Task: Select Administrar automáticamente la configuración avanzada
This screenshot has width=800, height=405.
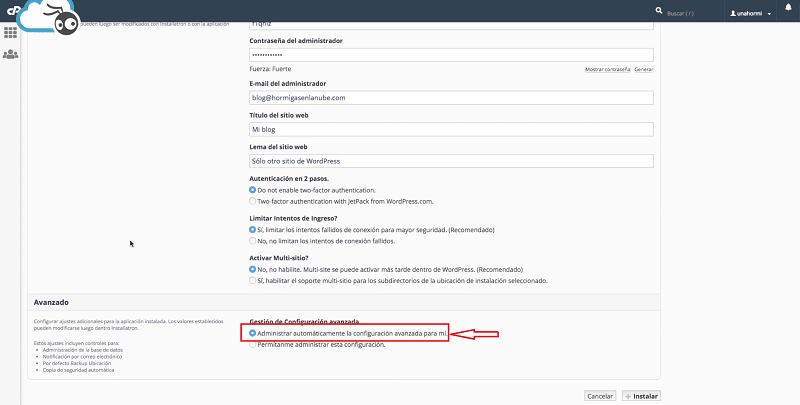Action: [x=253, y=333]
